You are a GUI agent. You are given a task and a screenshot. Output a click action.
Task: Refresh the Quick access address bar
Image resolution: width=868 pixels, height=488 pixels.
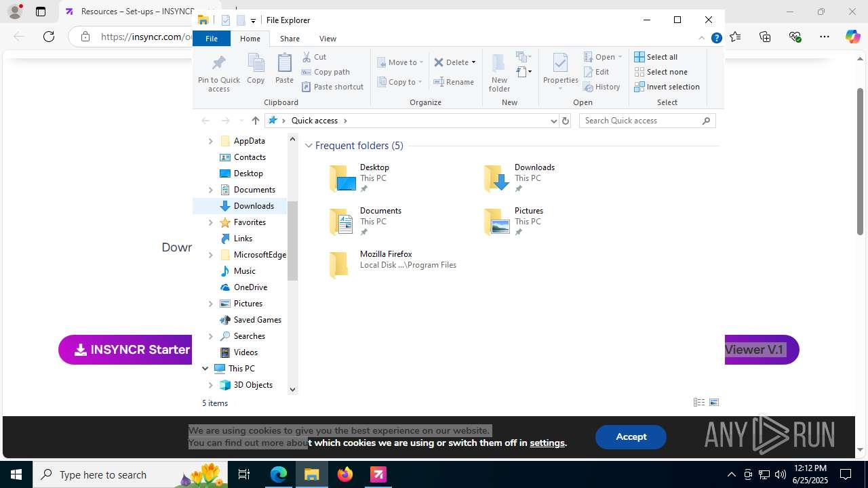tap(566, 121)
